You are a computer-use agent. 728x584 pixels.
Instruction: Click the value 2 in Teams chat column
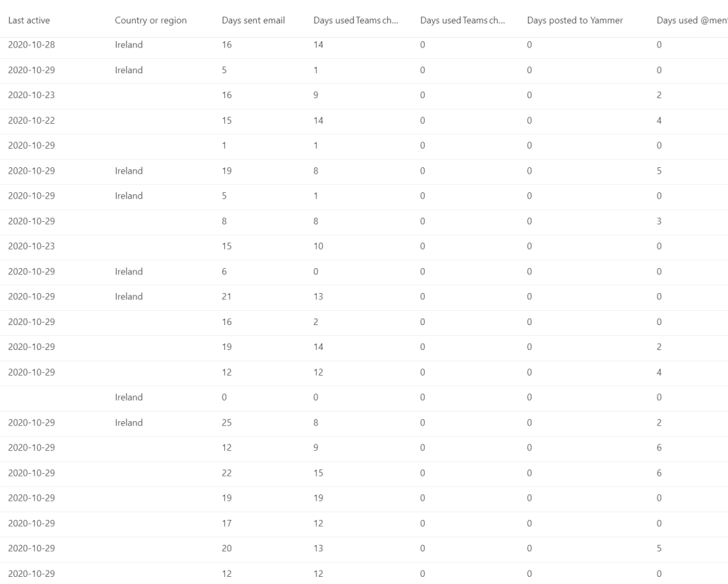point(316,322)
